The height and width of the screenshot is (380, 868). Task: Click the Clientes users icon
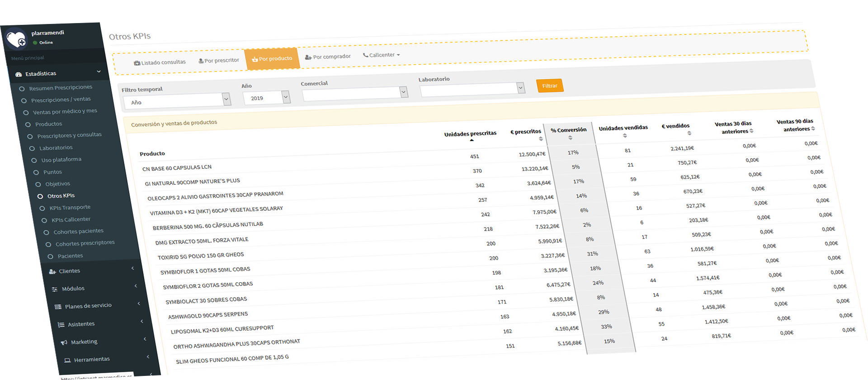click(x=52, y=271)
